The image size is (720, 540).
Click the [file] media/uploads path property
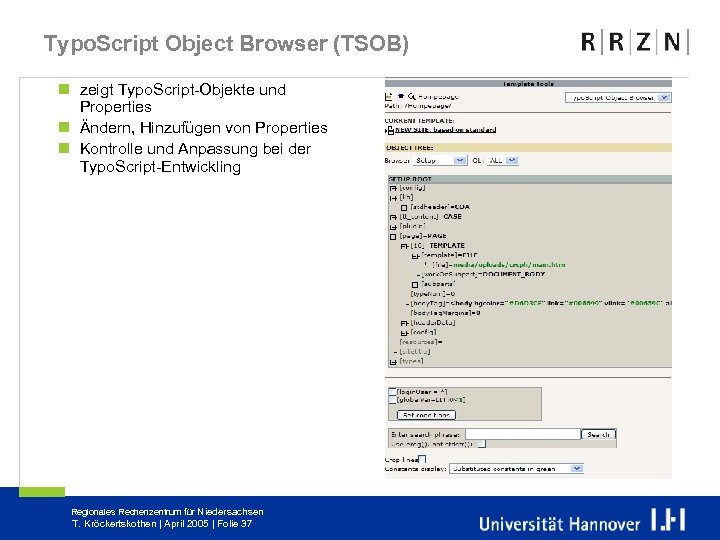click(x=499, y=265)
